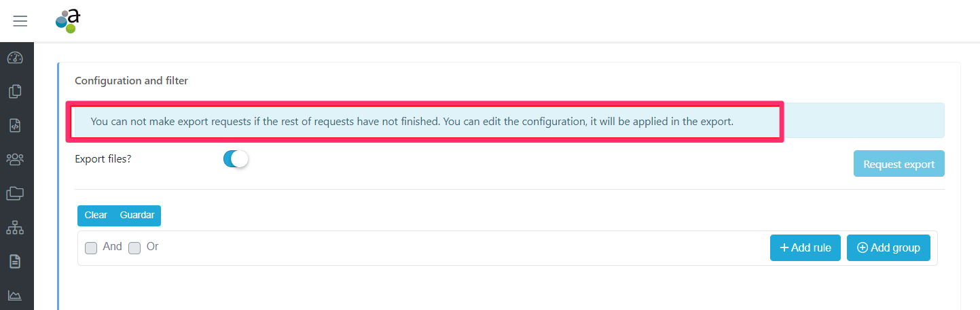The height and width of the screenshot is (310, 980).
Task: Click the Configuration and filter heading
Action: point(131,81)
